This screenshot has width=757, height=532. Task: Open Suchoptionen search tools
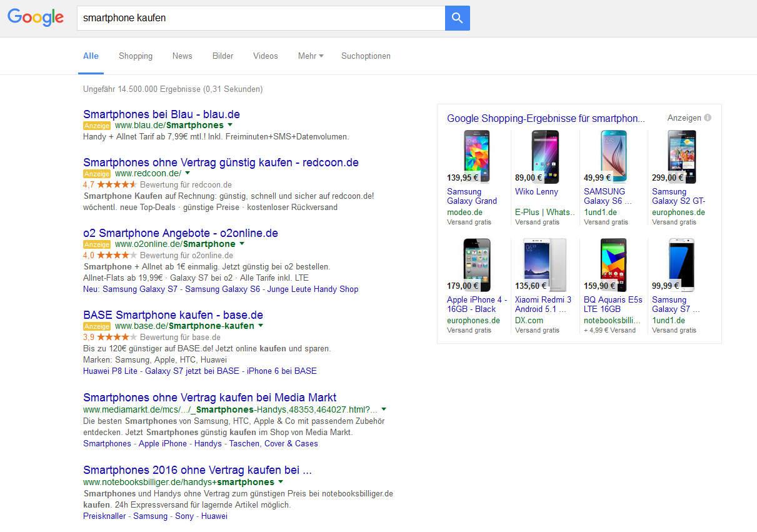pos(366,56)
